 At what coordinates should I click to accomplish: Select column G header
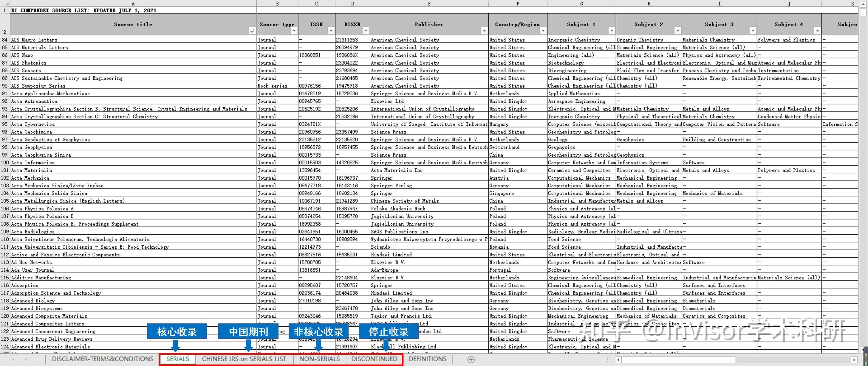pos(581,3)
